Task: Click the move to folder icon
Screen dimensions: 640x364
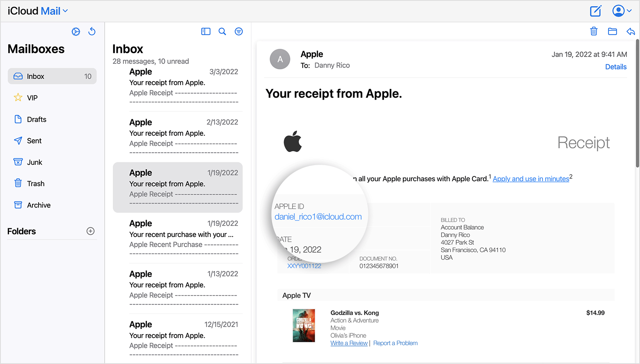Action: coord(613,31)
